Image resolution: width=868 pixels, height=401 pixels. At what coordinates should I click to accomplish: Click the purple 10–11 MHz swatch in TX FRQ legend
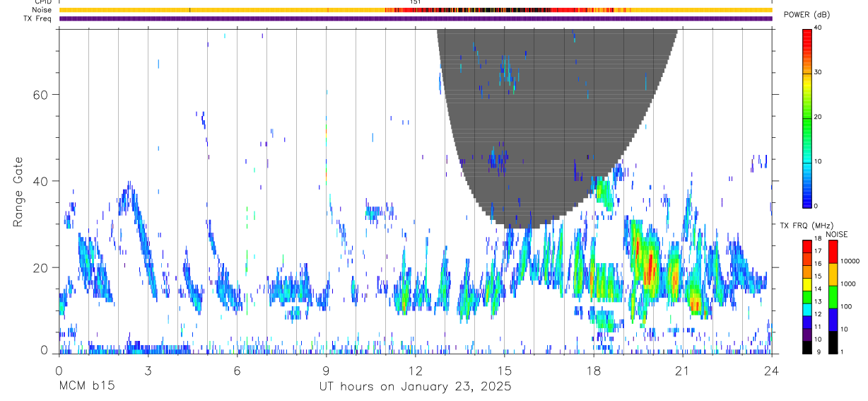tap(807, 335)
